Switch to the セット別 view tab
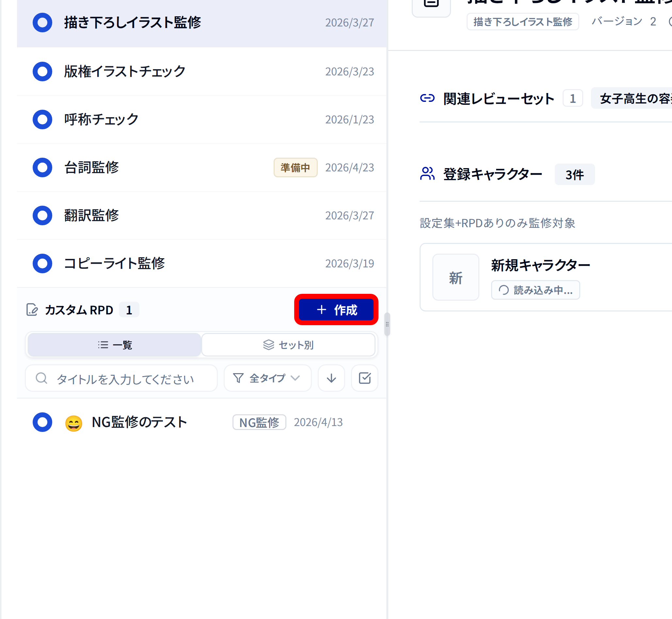 [x=288, y=345]
